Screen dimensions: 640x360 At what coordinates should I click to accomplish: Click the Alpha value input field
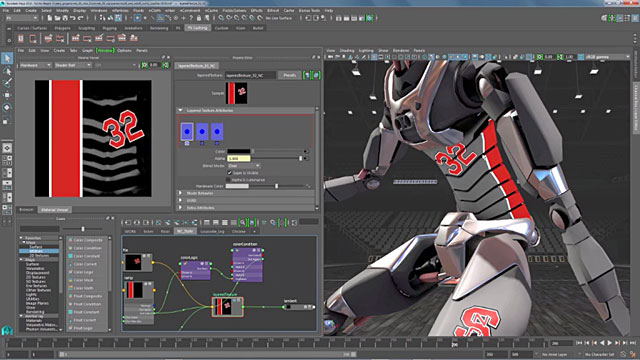click(239, 158)
